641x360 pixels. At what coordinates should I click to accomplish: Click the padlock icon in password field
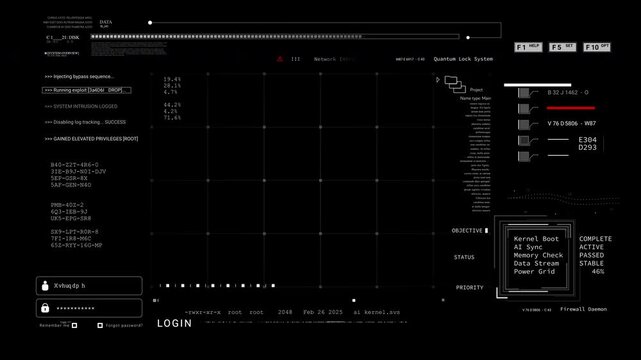tap(45, 308)
